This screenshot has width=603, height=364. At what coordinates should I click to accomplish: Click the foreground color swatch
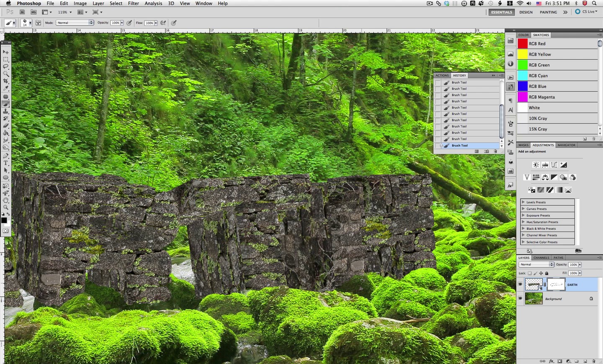(x=4, y=220)
